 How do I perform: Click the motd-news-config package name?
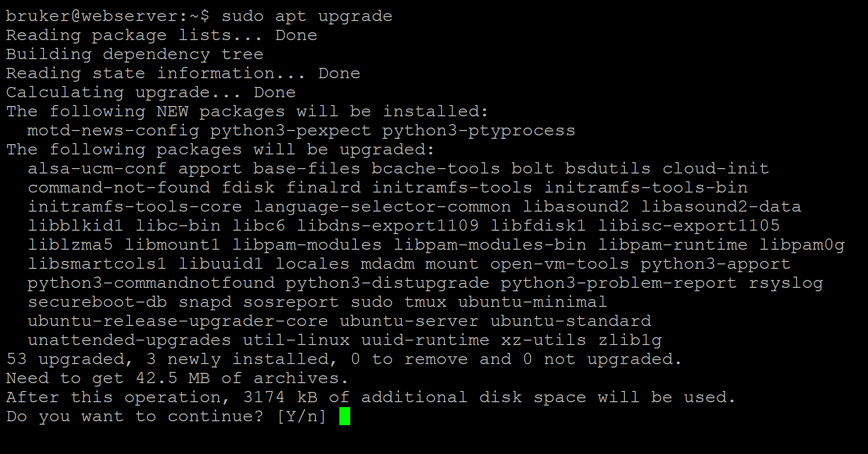point(113,130)
